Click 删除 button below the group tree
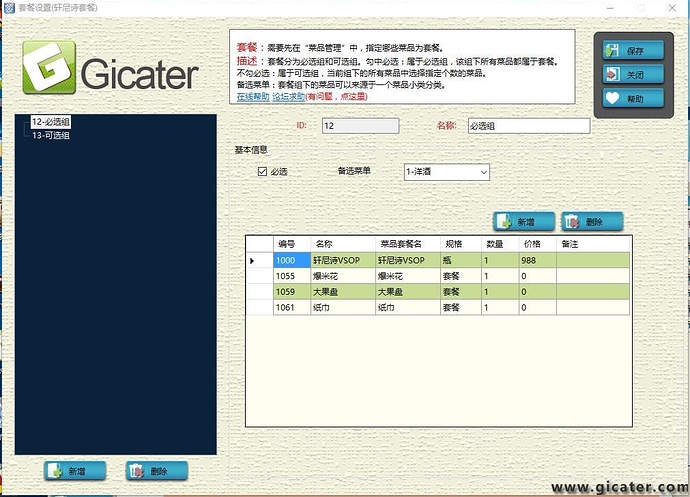690x497 pixels. click(156, 471)
